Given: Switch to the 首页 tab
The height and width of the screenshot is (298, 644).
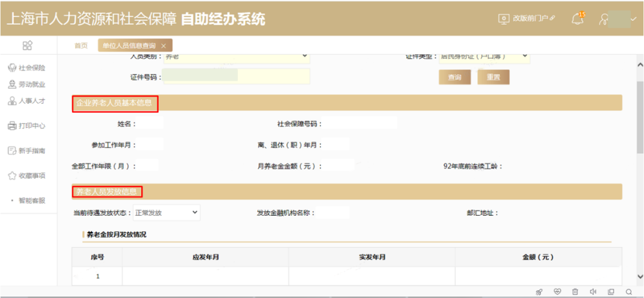Looking at the screenshot, I should coord(80,46).
